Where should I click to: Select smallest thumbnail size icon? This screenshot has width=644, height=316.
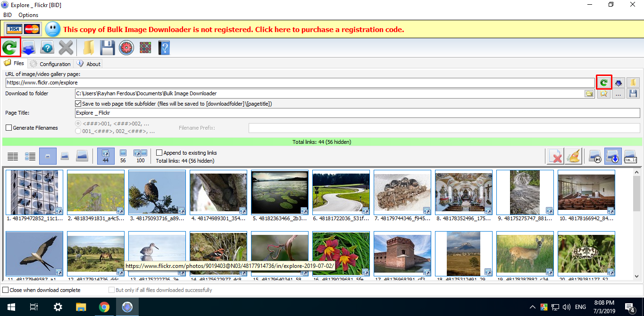tap(48, 156)
